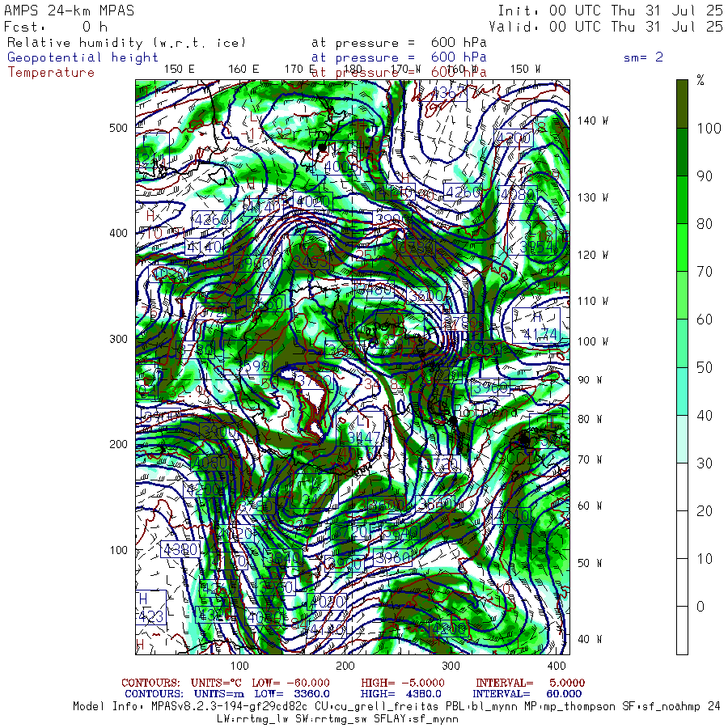Click the green 80–90% colorbar segment

coord(682,200)
